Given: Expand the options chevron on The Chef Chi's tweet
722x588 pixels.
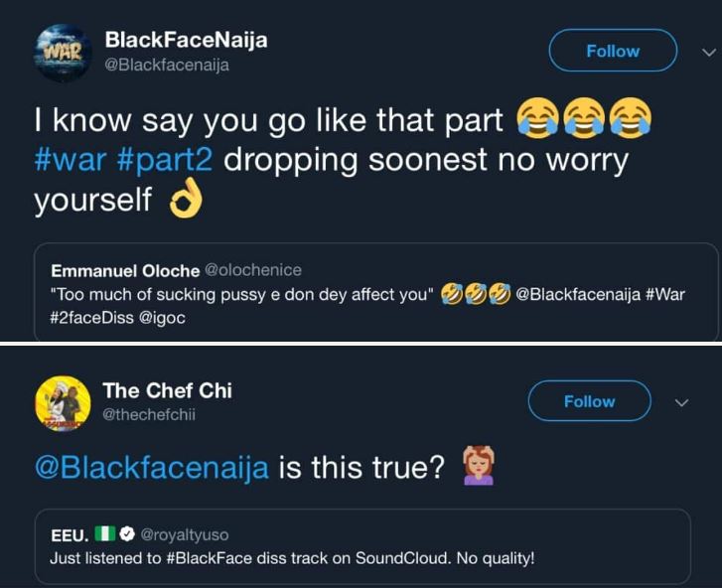Looking at the screenshot, I should tap(681, 402).
